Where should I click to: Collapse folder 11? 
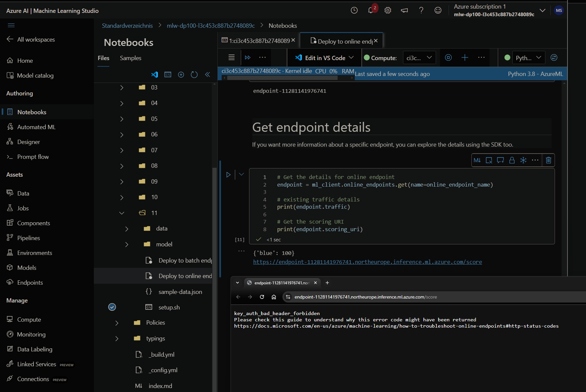tap(122, 213)
